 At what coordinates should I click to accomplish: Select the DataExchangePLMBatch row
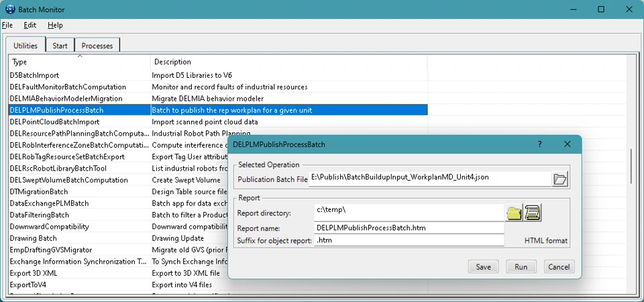click(x=80, y=203)
